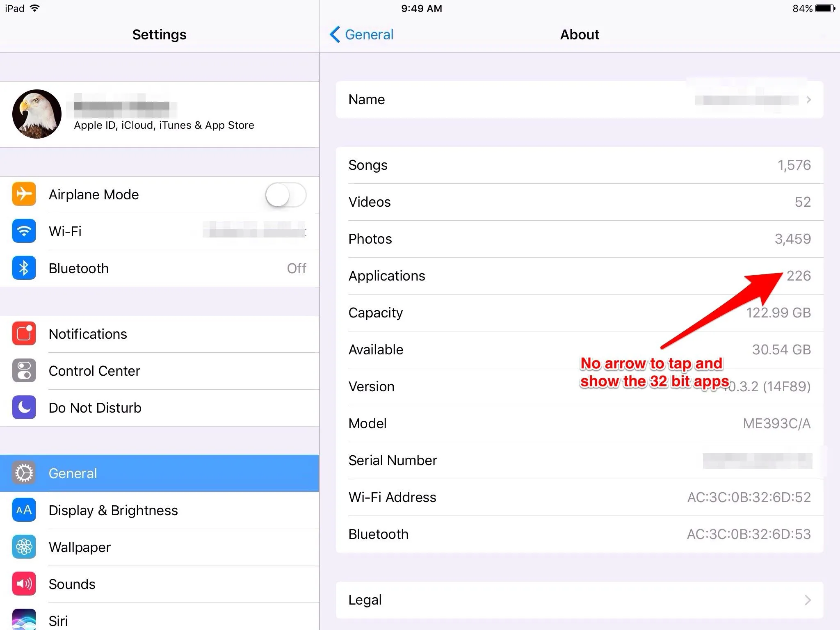Expand the Name row chevron
This screenshot has height=630, width=840.
coord(808,100)
